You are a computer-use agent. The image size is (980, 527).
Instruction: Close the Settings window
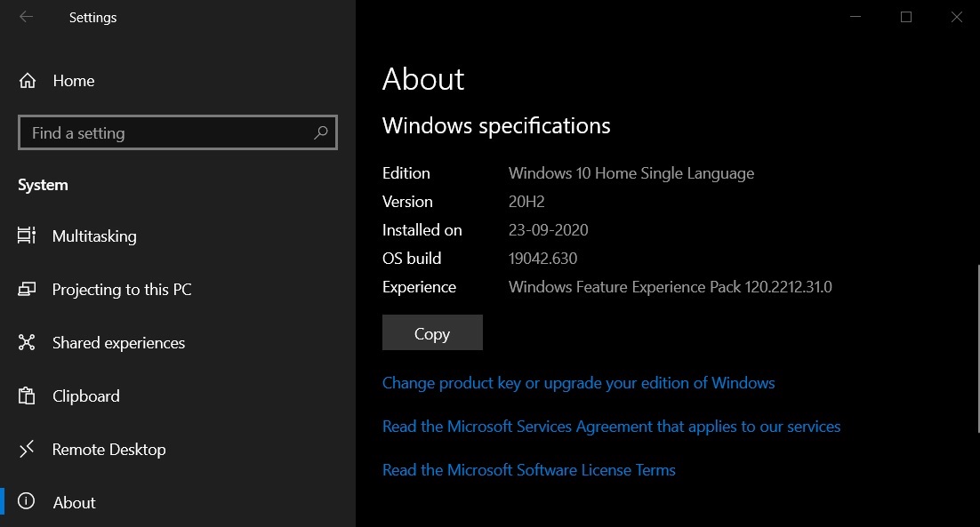point(956,17)
